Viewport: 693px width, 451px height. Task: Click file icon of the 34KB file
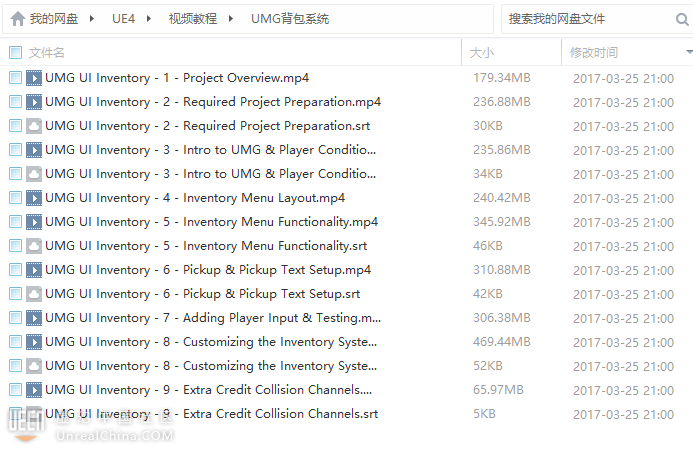pyautogui.click(x=34, y=174)
